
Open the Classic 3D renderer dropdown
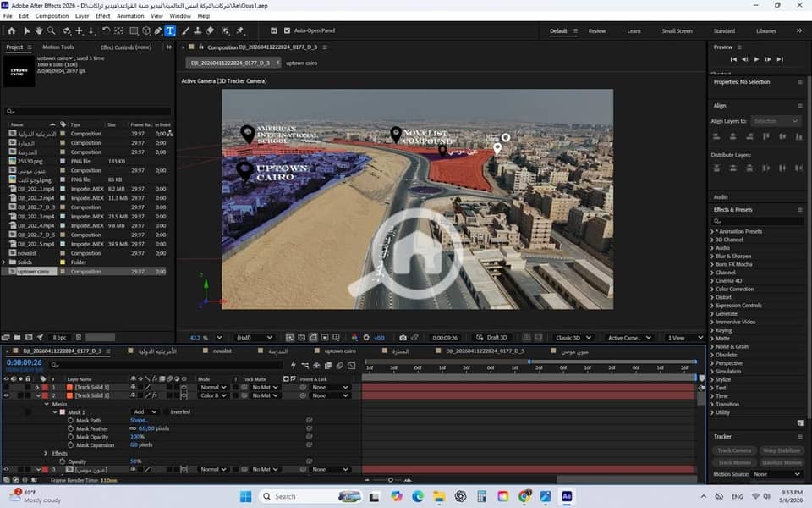tap(573, 338)
